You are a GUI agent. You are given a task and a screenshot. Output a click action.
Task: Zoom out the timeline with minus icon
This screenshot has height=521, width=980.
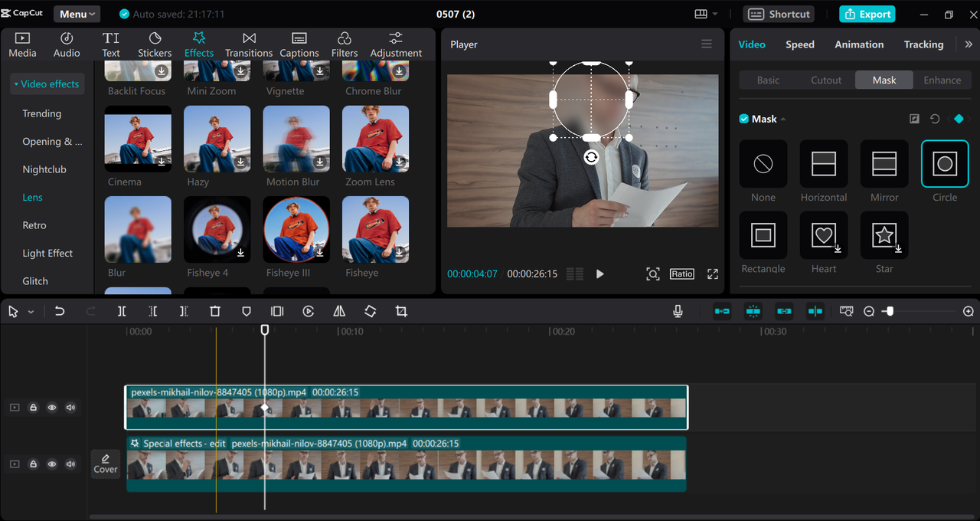869,311
